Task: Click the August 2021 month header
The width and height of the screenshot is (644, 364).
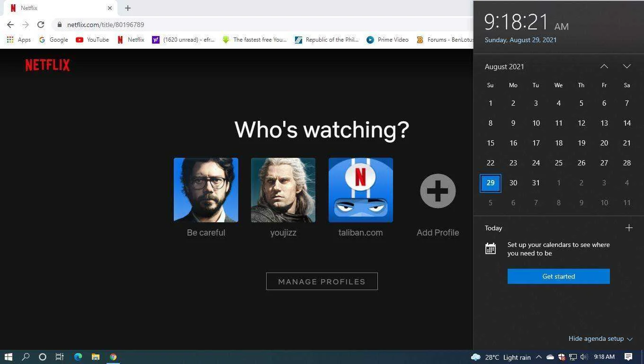Action: pyautogui.click(x=504, y=67)
